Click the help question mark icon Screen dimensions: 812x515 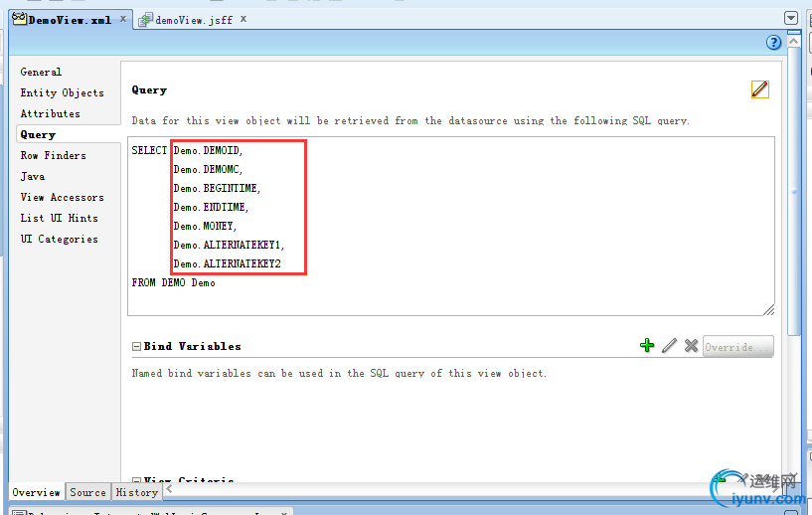(x=773, y=43)
